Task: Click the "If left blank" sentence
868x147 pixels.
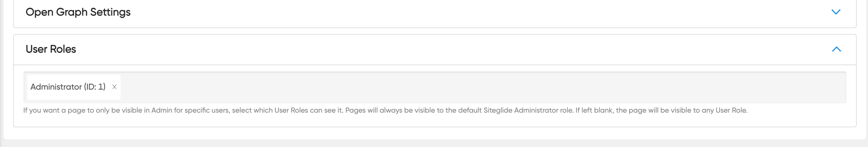Action: click(661, 110)
